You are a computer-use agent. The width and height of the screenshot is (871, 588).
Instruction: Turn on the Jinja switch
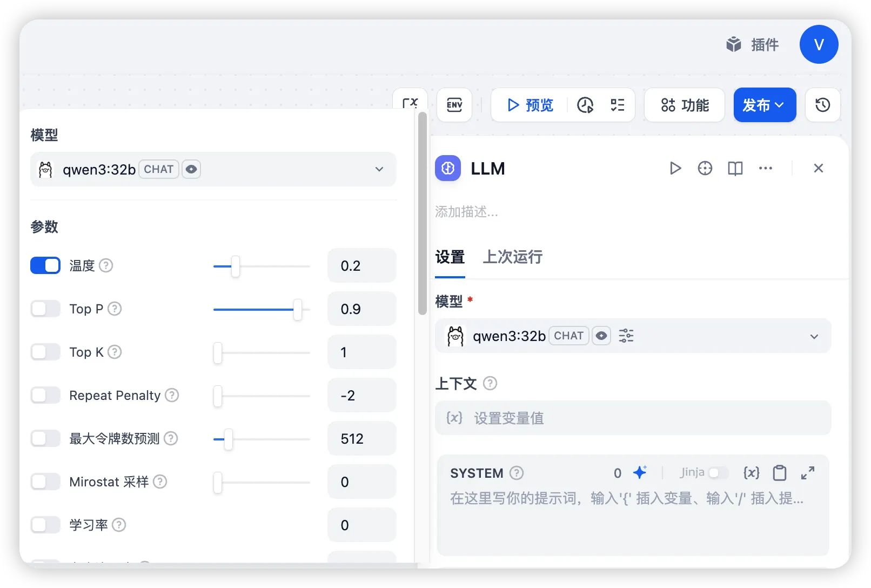[718, 473]
